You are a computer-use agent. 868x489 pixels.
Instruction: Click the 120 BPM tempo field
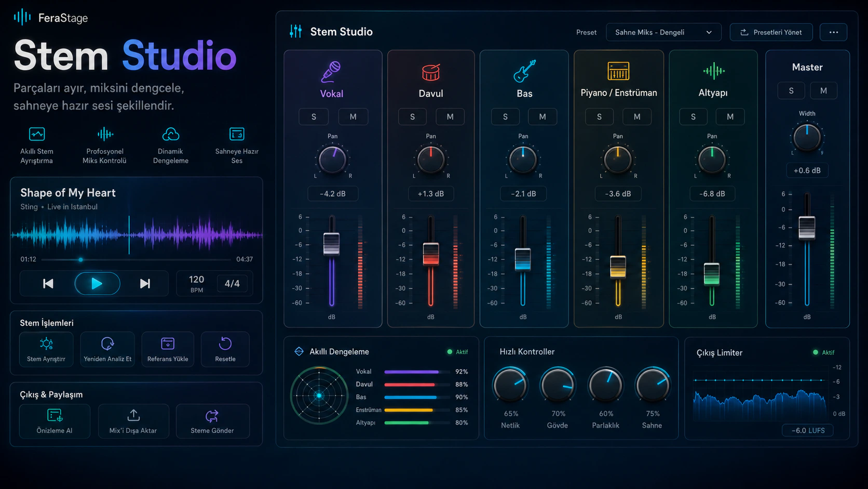[196, 283]
